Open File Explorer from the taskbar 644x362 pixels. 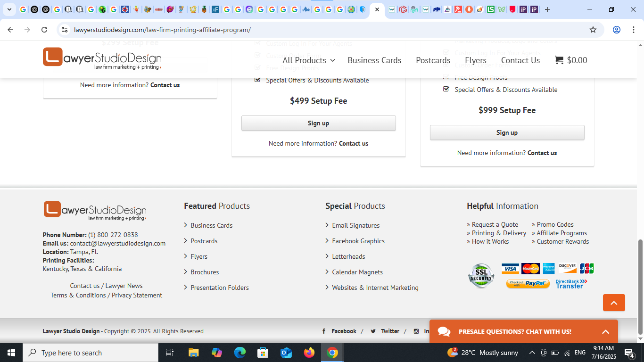point(193,353)
